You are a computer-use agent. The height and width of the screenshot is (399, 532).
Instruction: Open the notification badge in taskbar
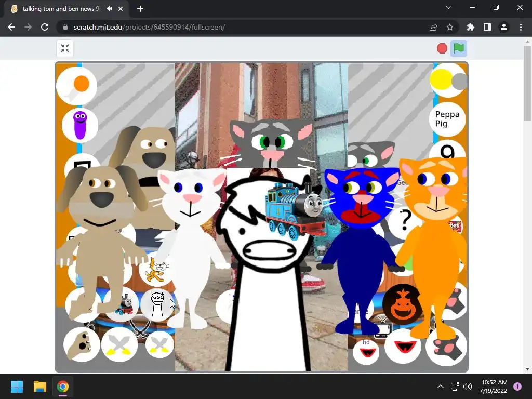pyautogui.click(x=517, y=387)
